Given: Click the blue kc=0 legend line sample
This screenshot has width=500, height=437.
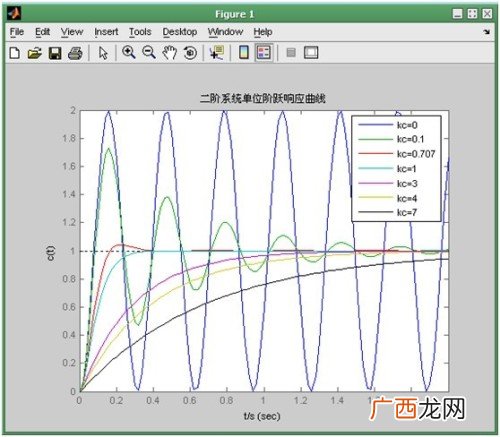Looking at the screenshot, I should tap(376, 125).
